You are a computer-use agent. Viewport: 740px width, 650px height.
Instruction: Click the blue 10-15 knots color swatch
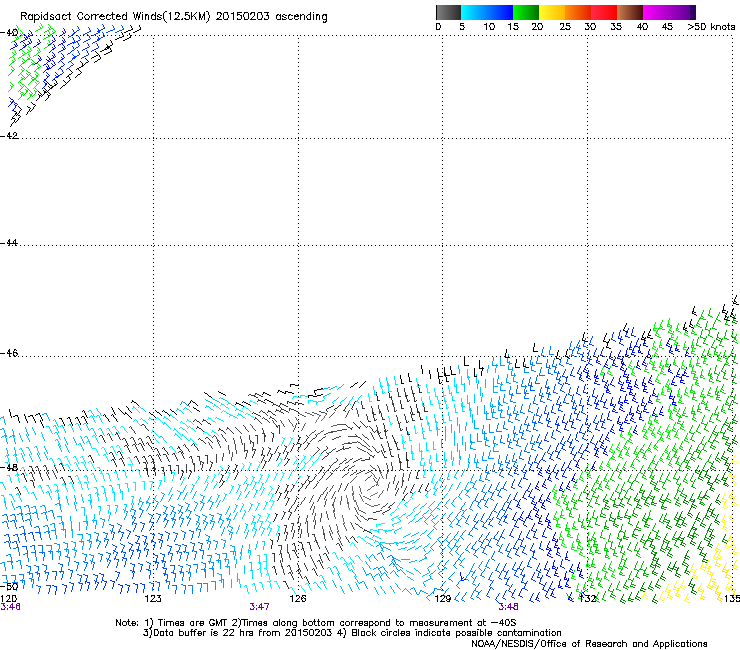pyautogui.click(x=500, y=12)
